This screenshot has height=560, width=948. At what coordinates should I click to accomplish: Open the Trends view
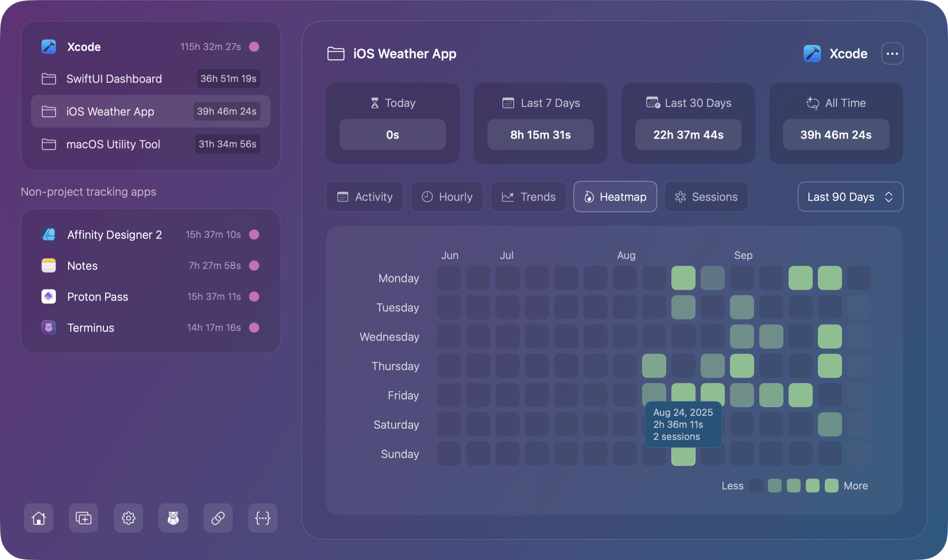point(528,196)
